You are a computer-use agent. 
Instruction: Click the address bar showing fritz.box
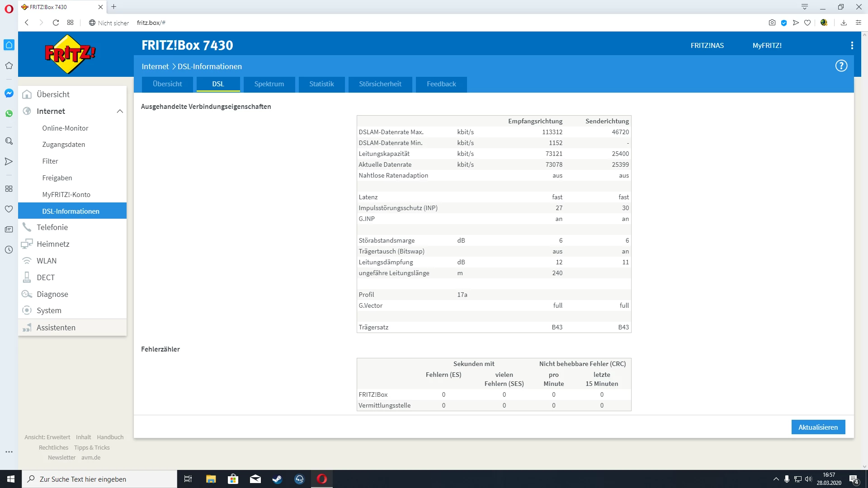151,23
